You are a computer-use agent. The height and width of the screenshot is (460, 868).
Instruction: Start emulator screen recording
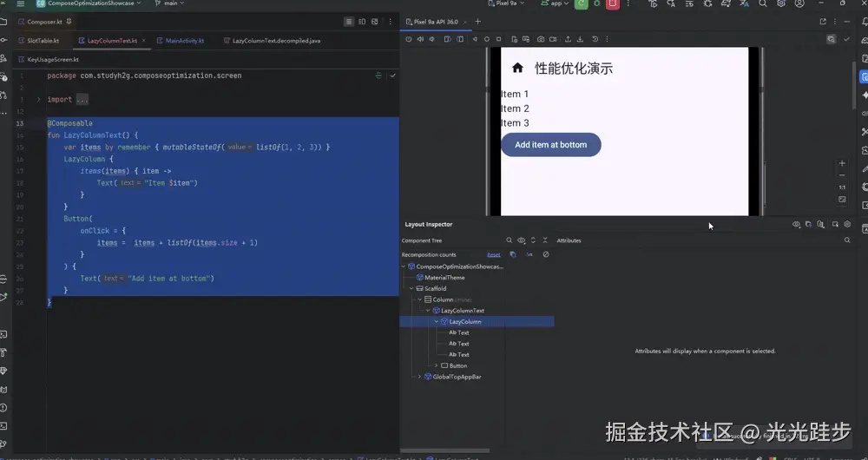tap(552, 39)
